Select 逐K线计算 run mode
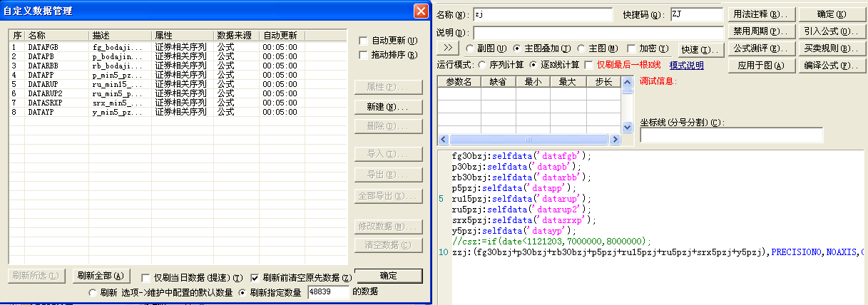Image resolution: width=868 pixels, height=305 pixels. pyautogui.click(x=534, y=65)
